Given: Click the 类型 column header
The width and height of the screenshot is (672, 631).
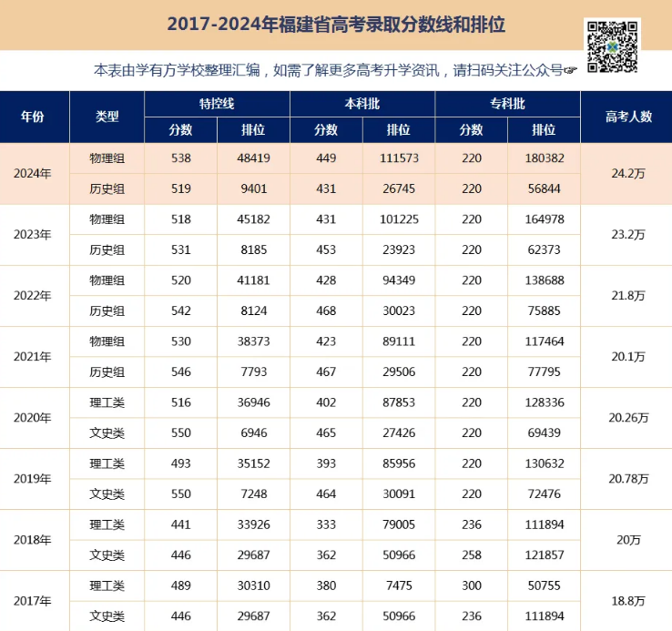Looking at the screenshot, I should [107, 117].
